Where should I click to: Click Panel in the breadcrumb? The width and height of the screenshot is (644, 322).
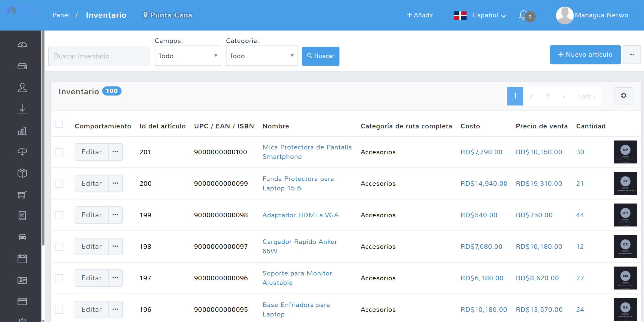pos(61,15)
